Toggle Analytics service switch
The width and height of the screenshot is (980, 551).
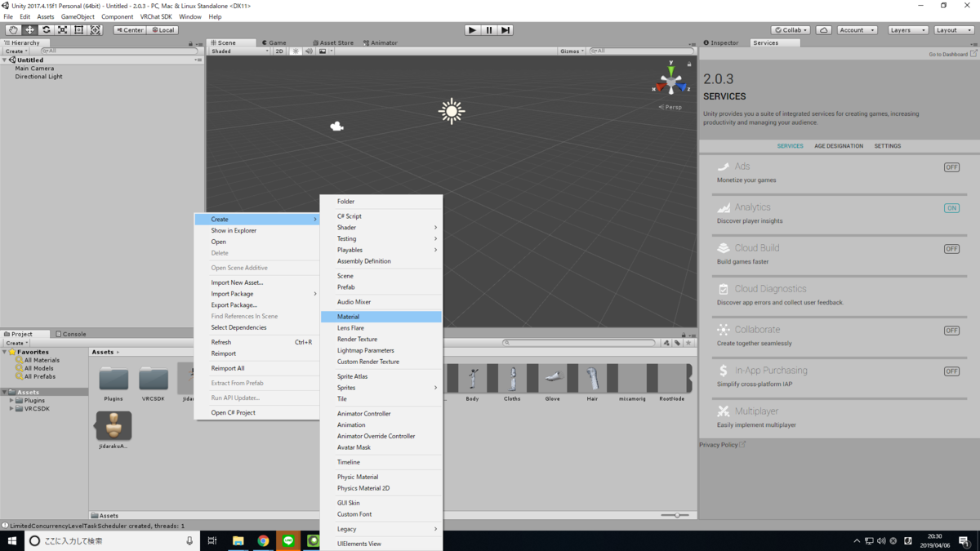[951, 208]
